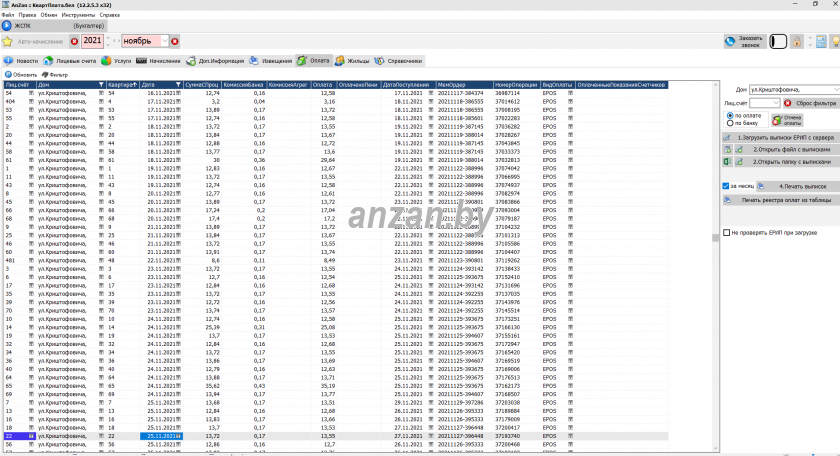Open the Инструменты menu

78,16
